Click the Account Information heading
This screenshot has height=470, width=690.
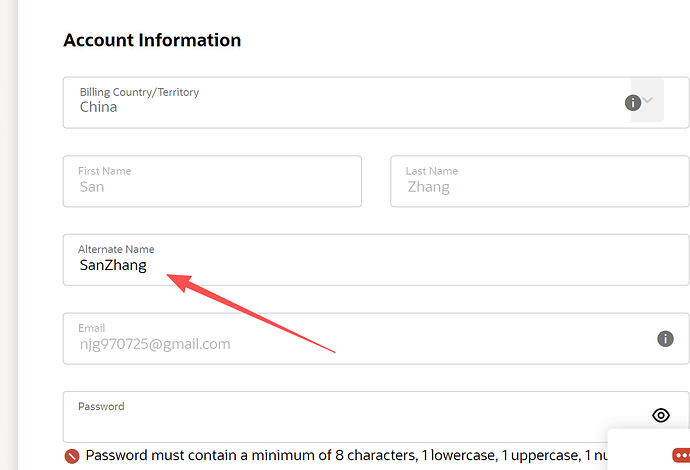[x=152, y=40]
